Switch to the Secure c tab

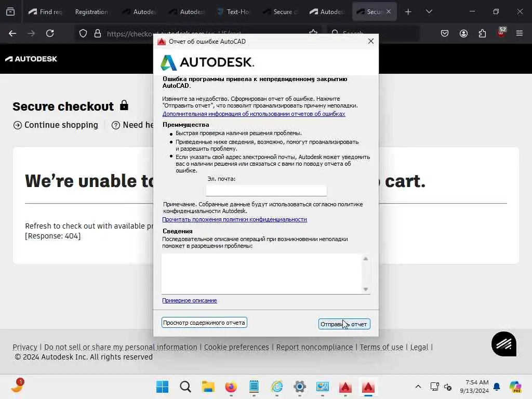coord(280,12)
